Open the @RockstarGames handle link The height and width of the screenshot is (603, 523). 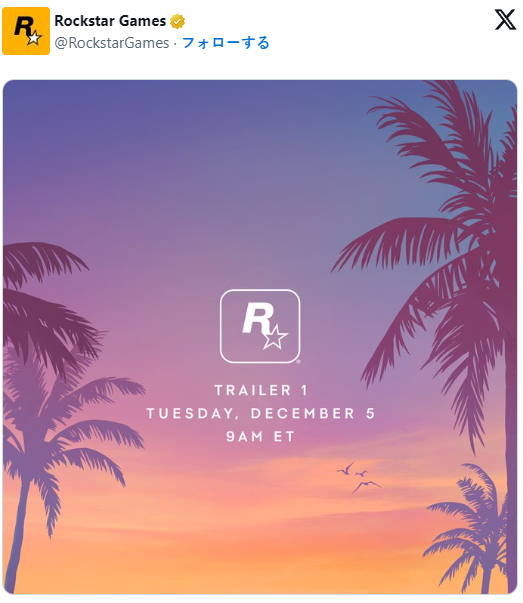112,43
